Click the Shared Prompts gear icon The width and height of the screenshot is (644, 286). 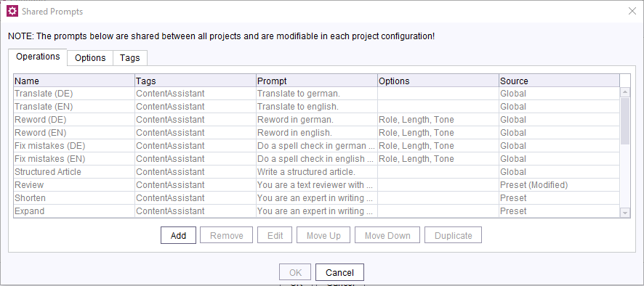click(x=12, y=12)
